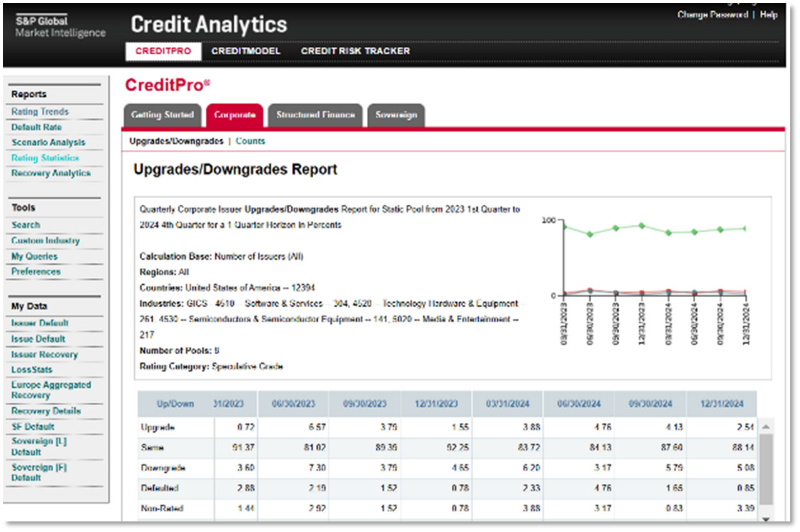Open the CREDITPRO top navigation tab

click(x=163, y=51)
